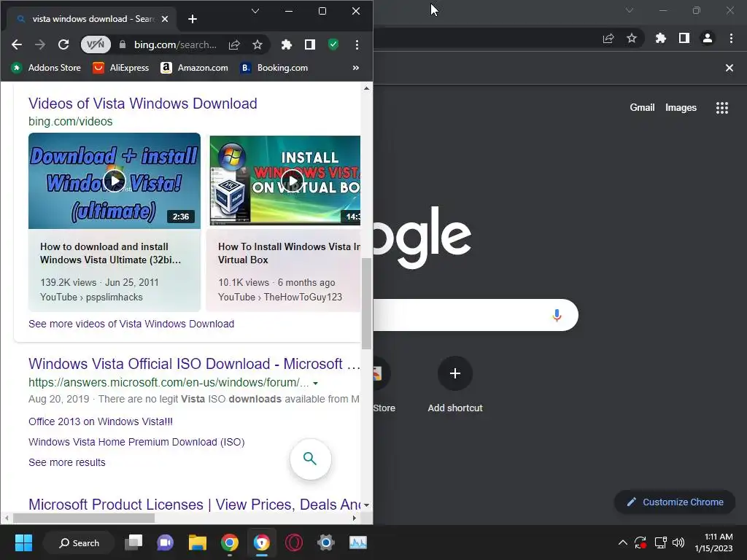Open File Explorer from taskbar
747x560 pixels.
coord(197,542)
